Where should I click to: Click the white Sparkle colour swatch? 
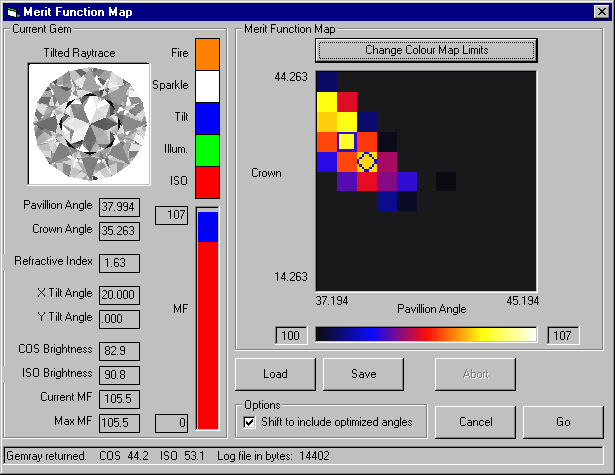(207, 87)
